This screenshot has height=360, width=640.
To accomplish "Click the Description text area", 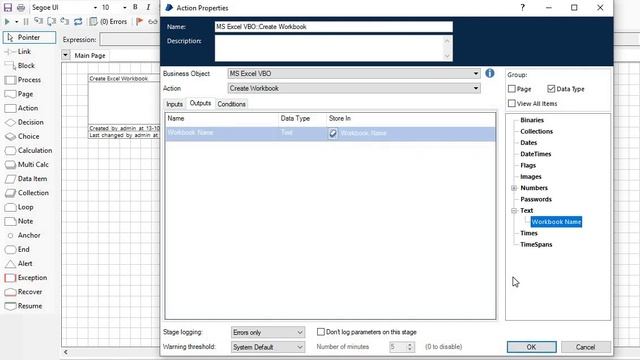I will 333,48.
